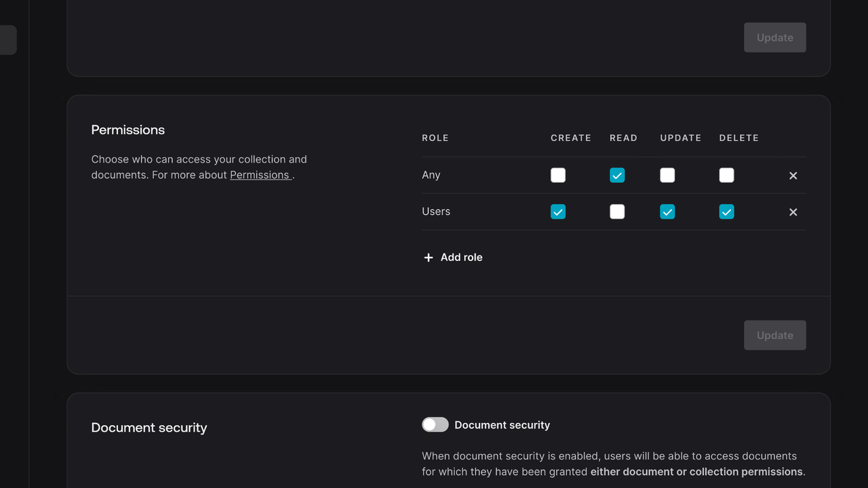Click Update button in the top card
Image resolution: width=868 pixels, height=488 pixels.
pos(775,37)
